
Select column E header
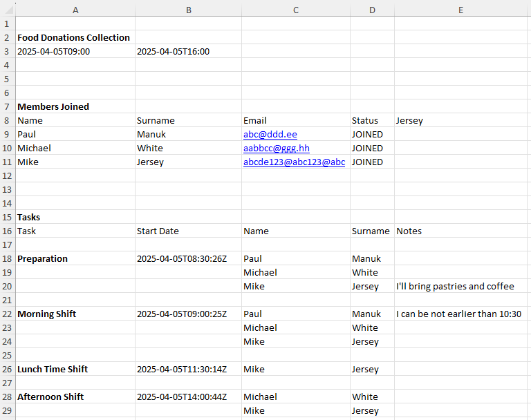460,10
